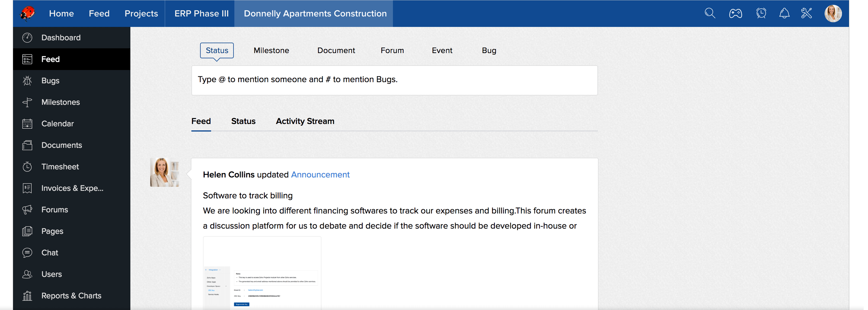Image resolution: width=868 pixels, height=310 pixels.
Task: Open the timer clock icon in header
Action: 761,13
